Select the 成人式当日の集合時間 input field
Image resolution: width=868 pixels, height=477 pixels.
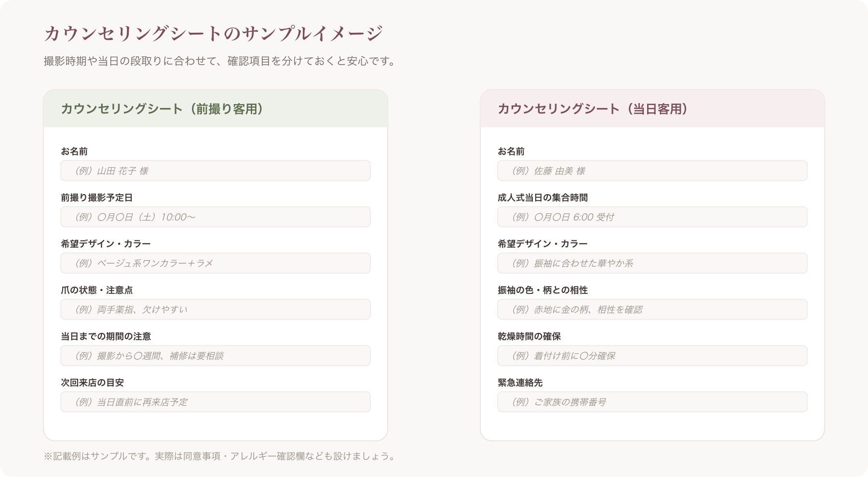652,217
